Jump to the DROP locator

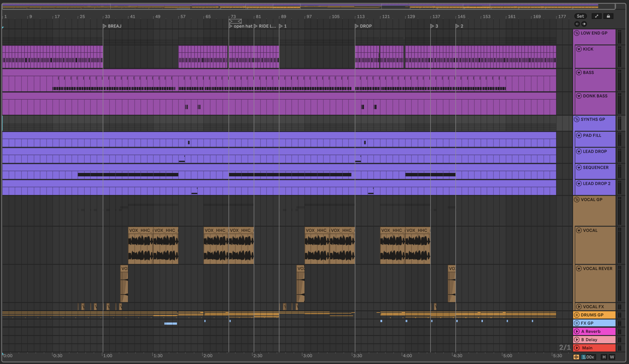pyautogui.click(x=363, y=26)
